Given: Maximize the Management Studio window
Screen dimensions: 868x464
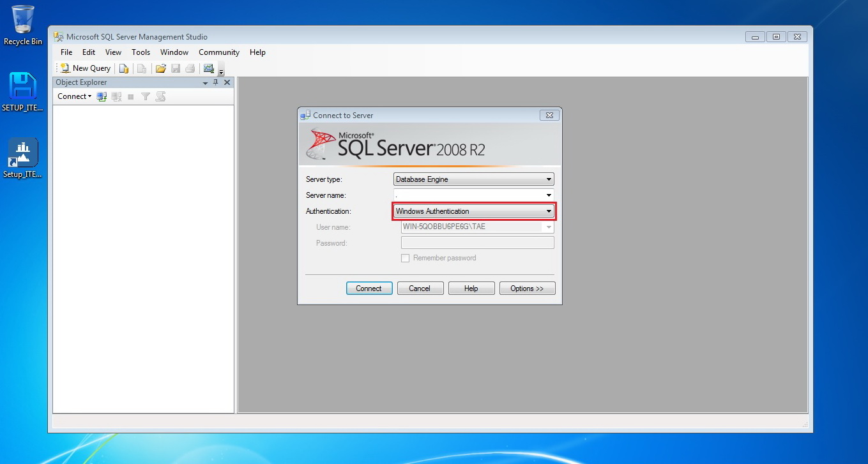Looking at the screenshot, I should [776, 37].
